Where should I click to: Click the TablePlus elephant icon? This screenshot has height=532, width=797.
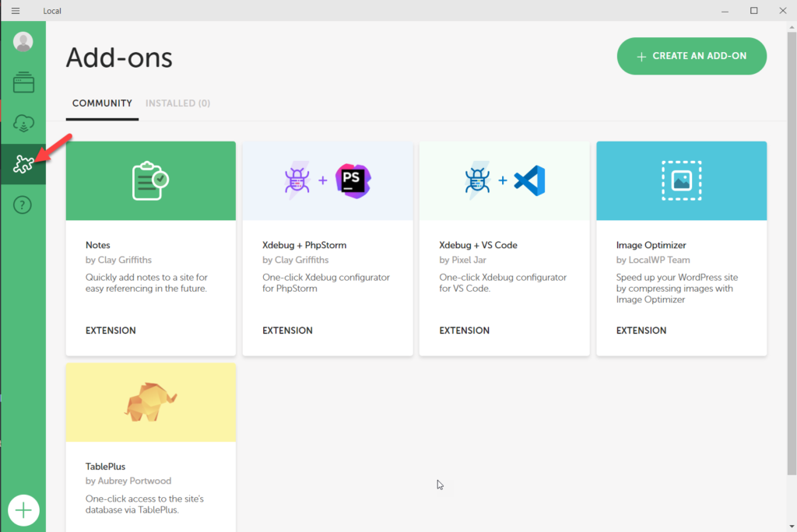(150, 402)
